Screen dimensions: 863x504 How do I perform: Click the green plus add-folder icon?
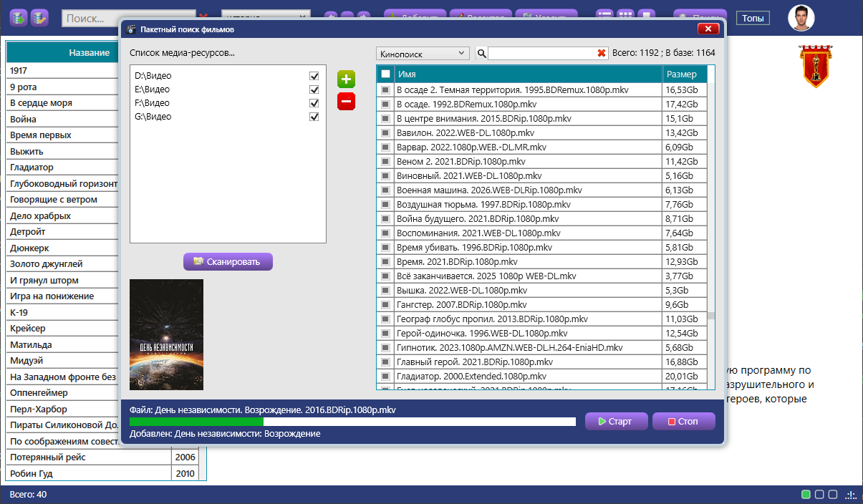(x=346, y=79)
